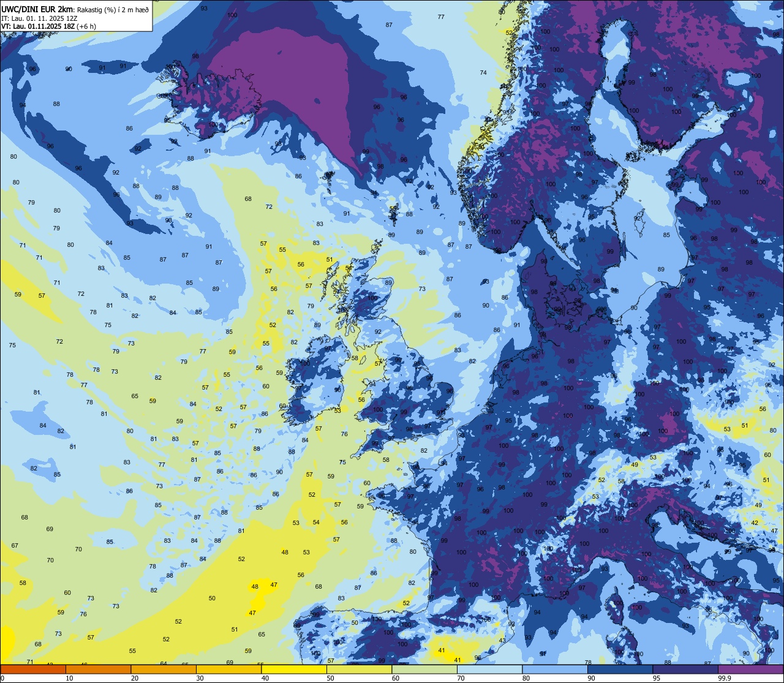Click the 'Rakastig (%) í 2 m hæð' label
The height and width of the screenshot is (683, 784).
113,9
